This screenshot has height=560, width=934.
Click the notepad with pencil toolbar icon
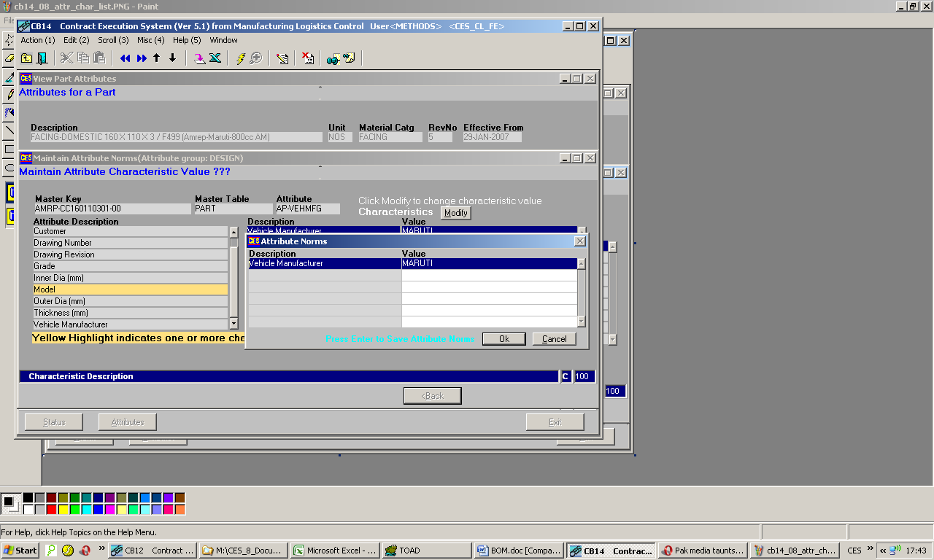282,58
